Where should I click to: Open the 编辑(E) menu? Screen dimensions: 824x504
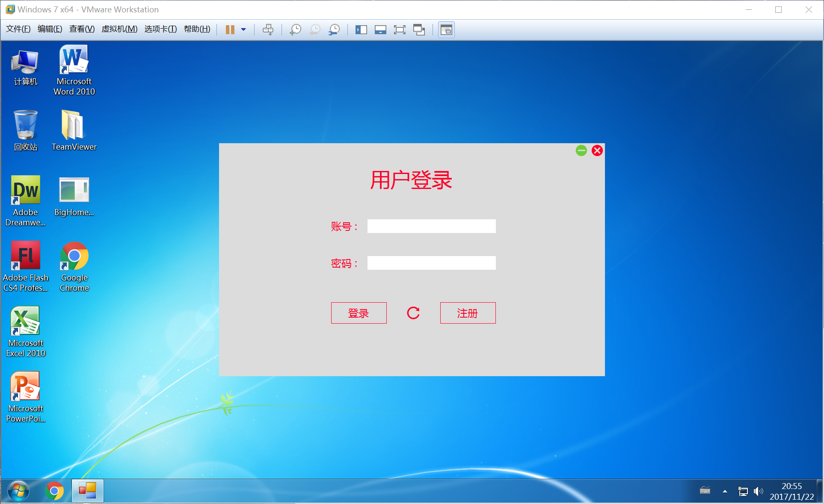point(50,29)
